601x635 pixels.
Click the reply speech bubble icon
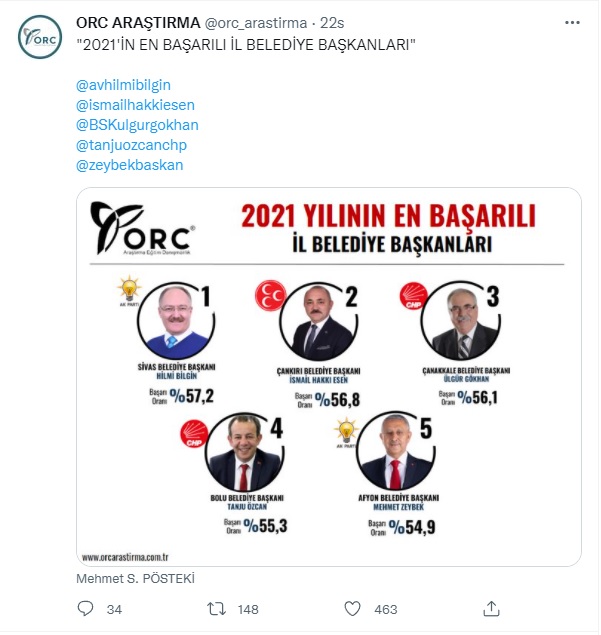(85, 609)
